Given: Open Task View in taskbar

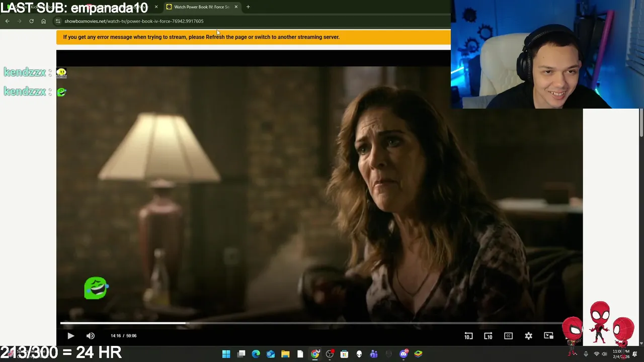Looking at the screenshot, I should [x=241, y=354].
